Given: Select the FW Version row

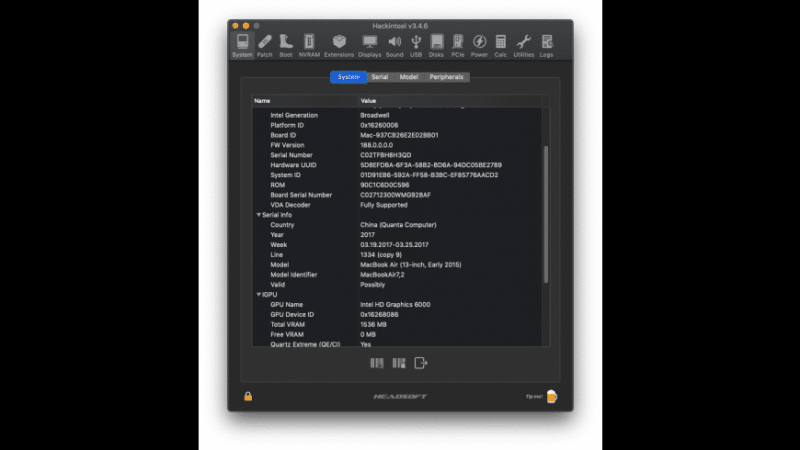Looking at the screenshot, I should 396,145.
